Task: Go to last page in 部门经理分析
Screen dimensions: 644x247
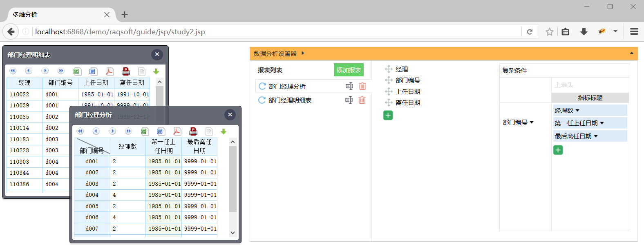Action: click(128, 131)
